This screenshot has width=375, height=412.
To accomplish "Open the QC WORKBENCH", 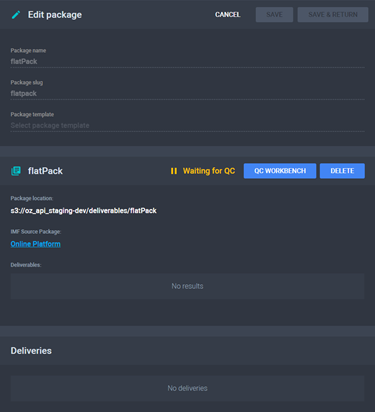I will pyautogui.click(x=280, y=171).
